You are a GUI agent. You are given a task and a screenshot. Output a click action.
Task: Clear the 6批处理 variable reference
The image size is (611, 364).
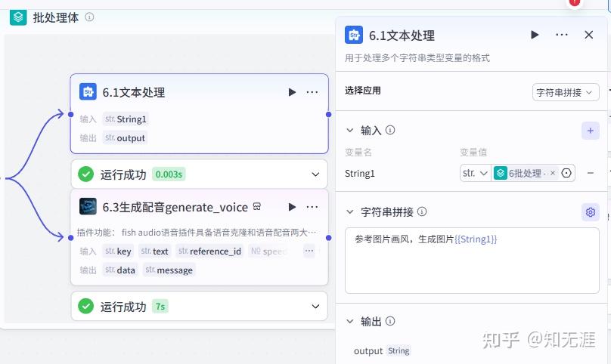(x=553, y=173)
